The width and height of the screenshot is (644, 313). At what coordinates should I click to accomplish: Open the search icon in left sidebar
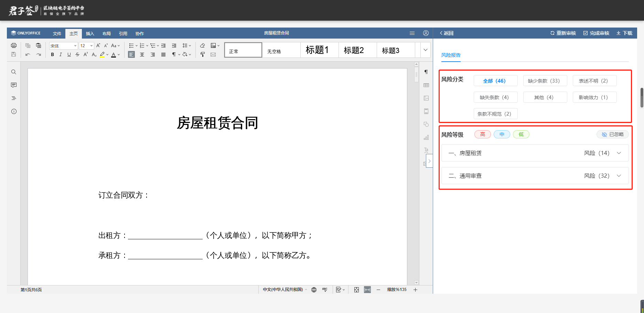pos(14,72)
